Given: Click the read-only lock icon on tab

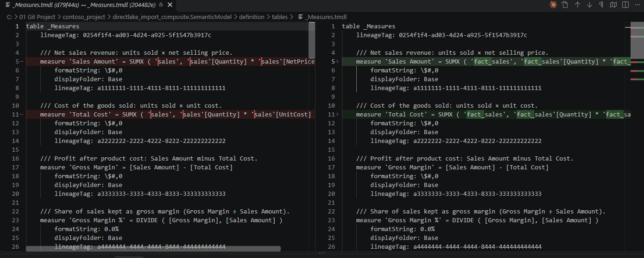Looking at the screenshot, I should click(x=160, y=5).
